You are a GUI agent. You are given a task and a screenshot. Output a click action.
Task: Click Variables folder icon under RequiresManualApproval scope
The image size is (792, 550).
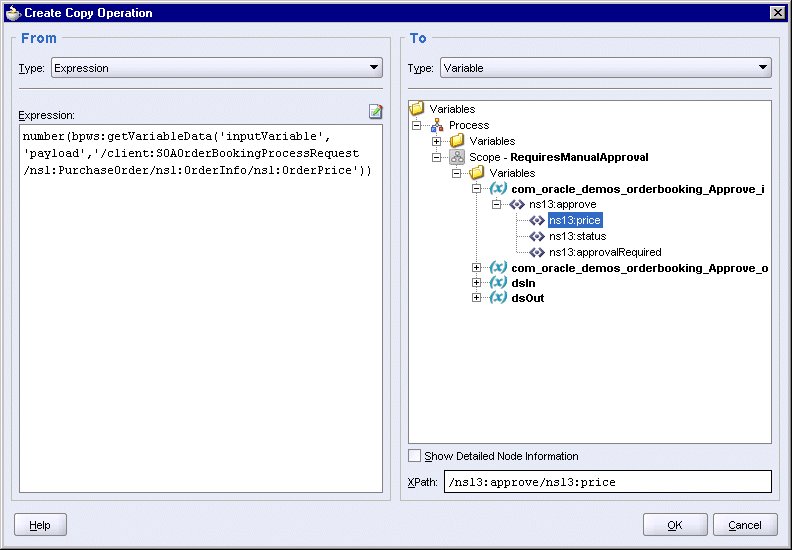click(x=476, y=173)
